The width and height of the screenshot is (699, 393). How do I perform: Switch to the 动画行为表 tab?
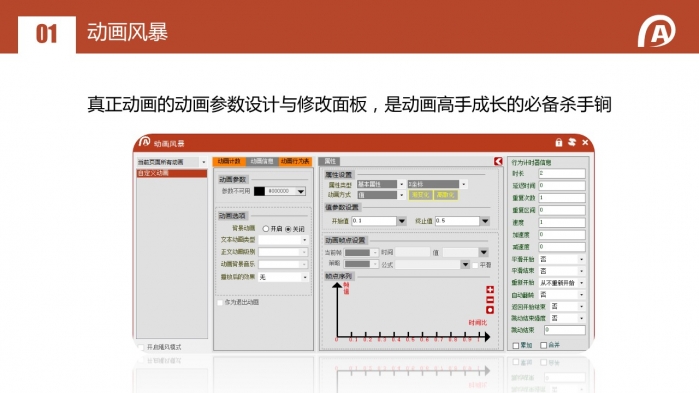[x=295, y=161]
